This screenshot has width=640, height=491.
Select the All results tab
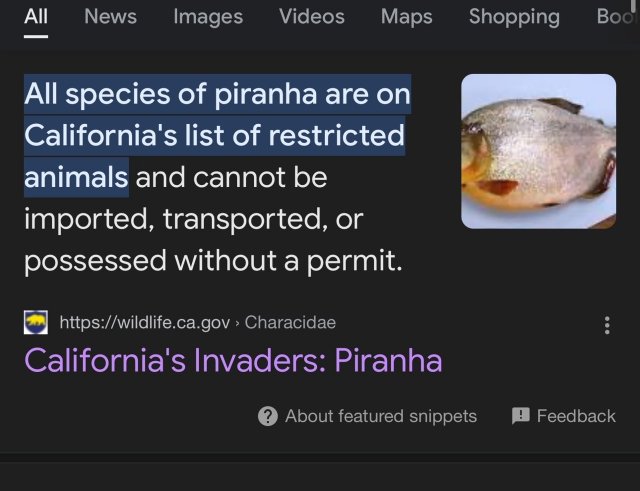click(x=36, y=17)
